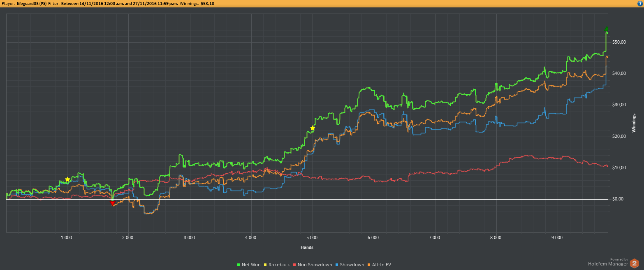Image resolution: width=644 pixels, height=270 pixels.
Task: Click the $20,00 axis label
Action: coord(619,136)
